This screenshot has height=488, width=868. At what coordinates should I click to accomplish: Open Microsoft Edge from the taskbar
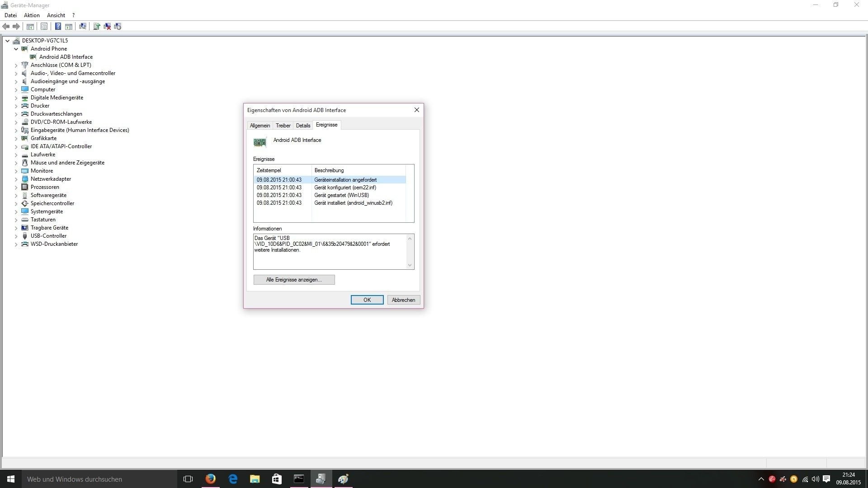pos(233,479)
